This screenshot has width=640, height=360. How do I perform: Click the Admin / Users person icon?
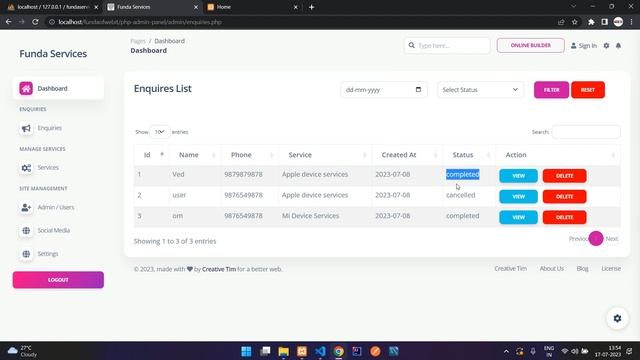(x=26, y=207)
